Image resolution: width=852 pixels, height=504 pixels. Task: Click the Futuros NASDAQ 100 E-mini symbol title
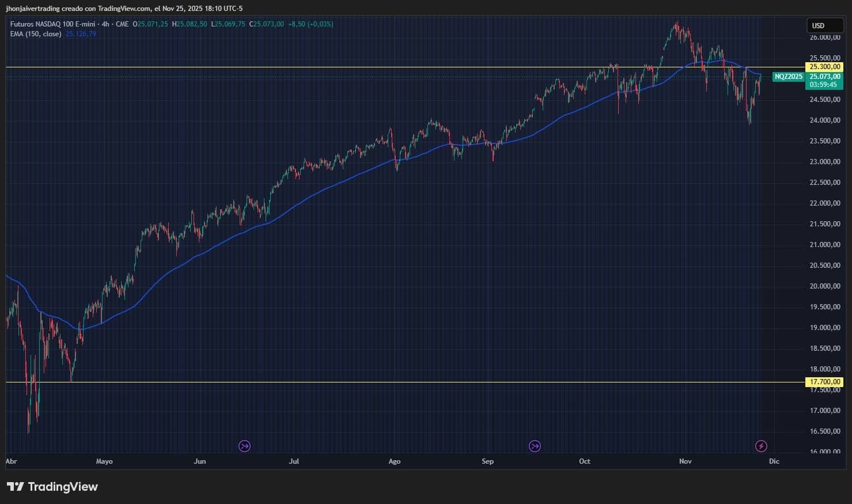(x=54, y=24)
